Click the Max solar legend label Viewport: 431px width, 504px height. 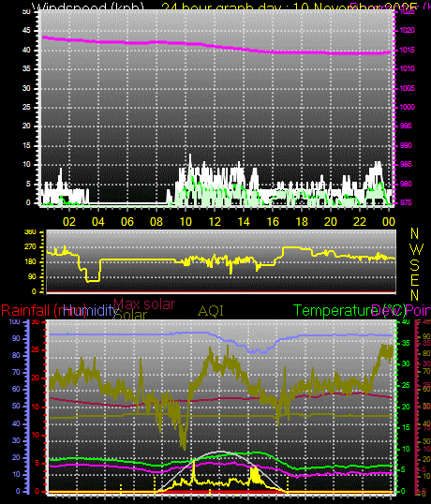coord(144,304)
